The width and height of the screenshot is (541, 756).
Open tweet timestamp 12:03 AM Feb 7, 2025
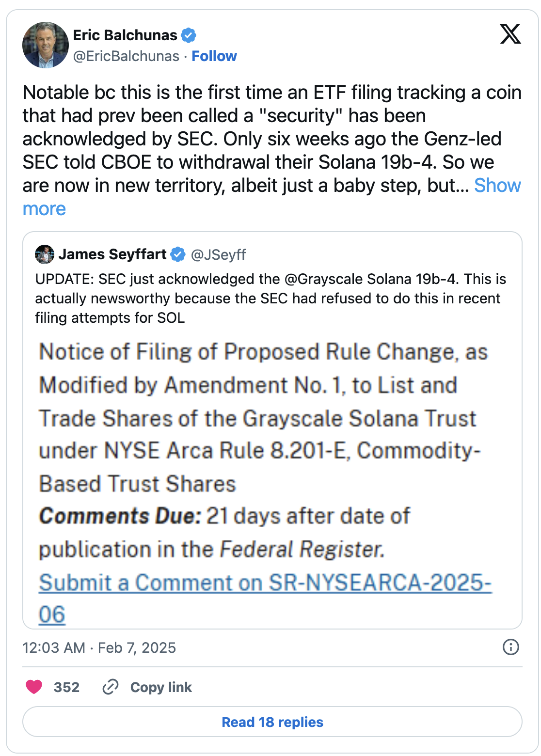coord(99,648)
